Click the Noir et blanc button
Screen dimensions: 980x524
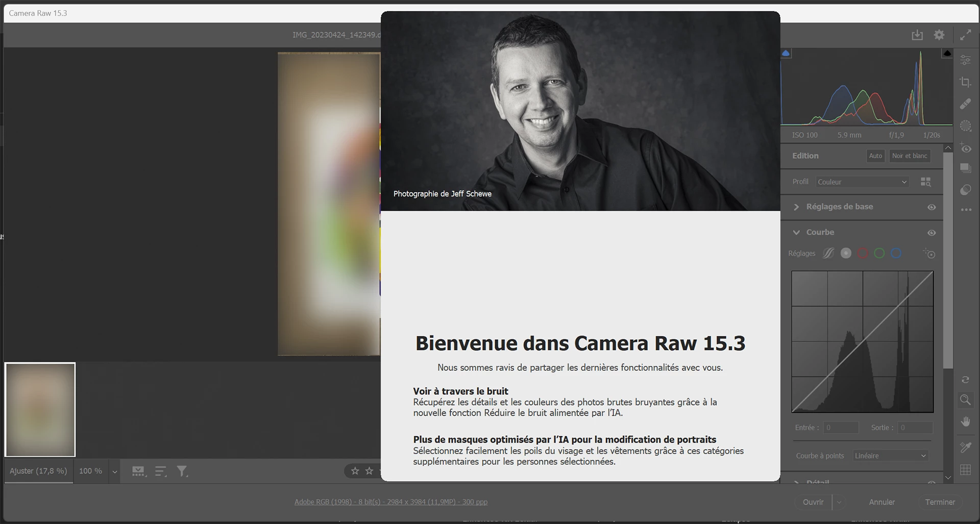(910, 156)
